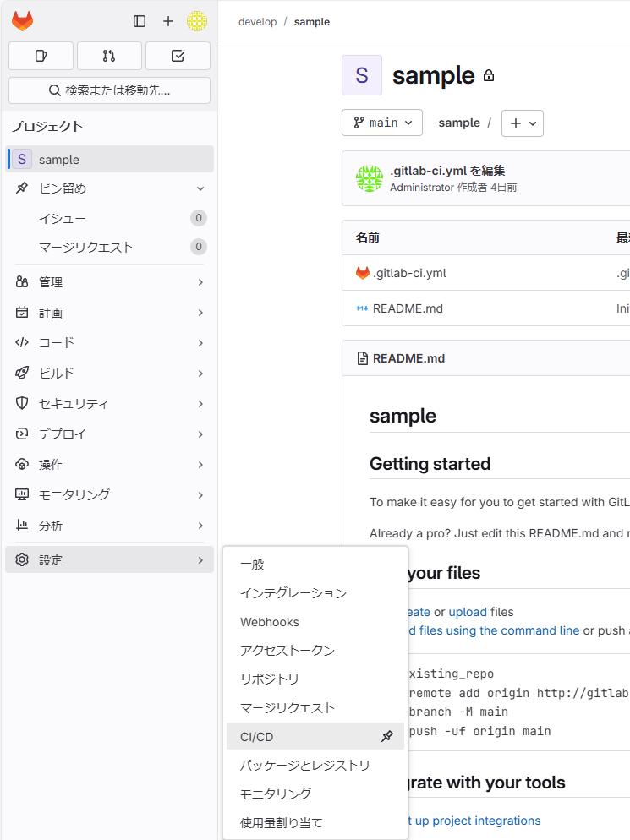Image resolution: width=630 pixels, height=840 pixels.
Task: Collapse the ピン留め section chevron
Action: point(200,188)
